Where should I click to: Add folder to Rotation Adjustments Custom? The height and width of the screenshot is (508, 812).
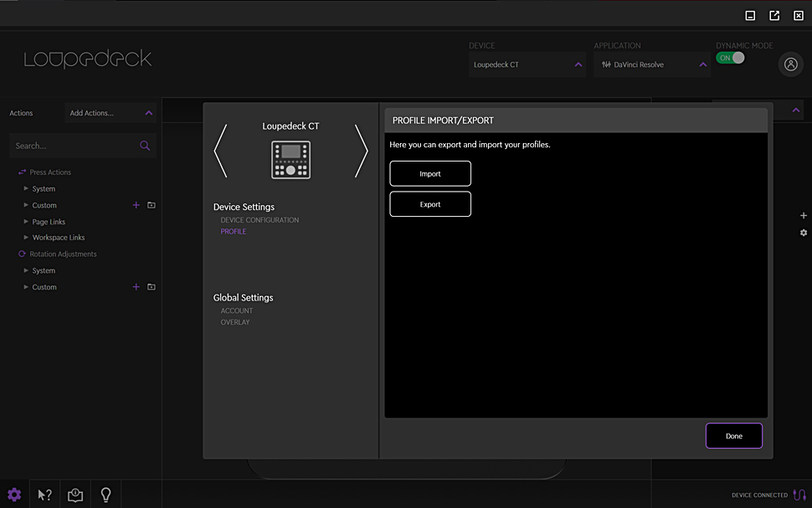click(152, 287)
